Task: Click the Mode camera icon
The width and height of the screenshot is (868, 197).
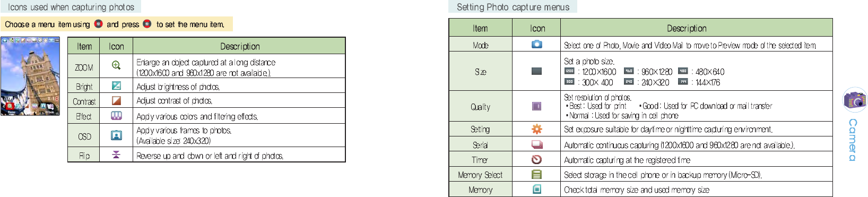Action: [x=537, y=44]
